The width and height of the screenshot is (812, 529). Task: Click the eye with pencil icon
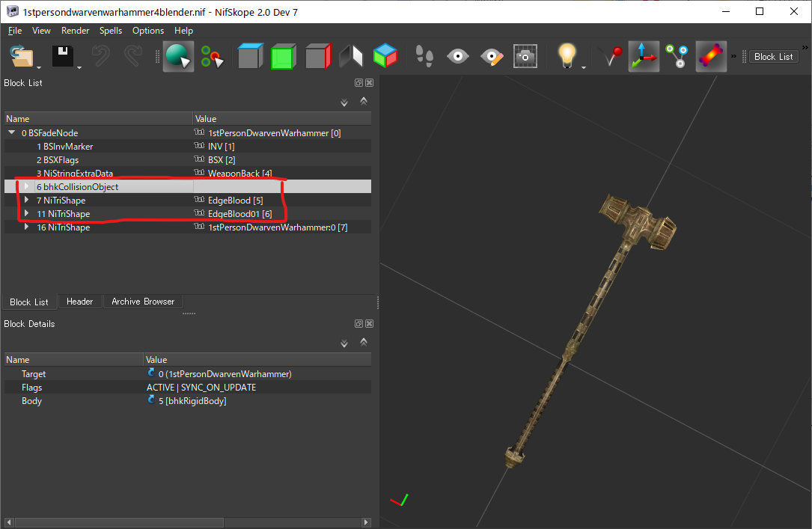[492, 56]
